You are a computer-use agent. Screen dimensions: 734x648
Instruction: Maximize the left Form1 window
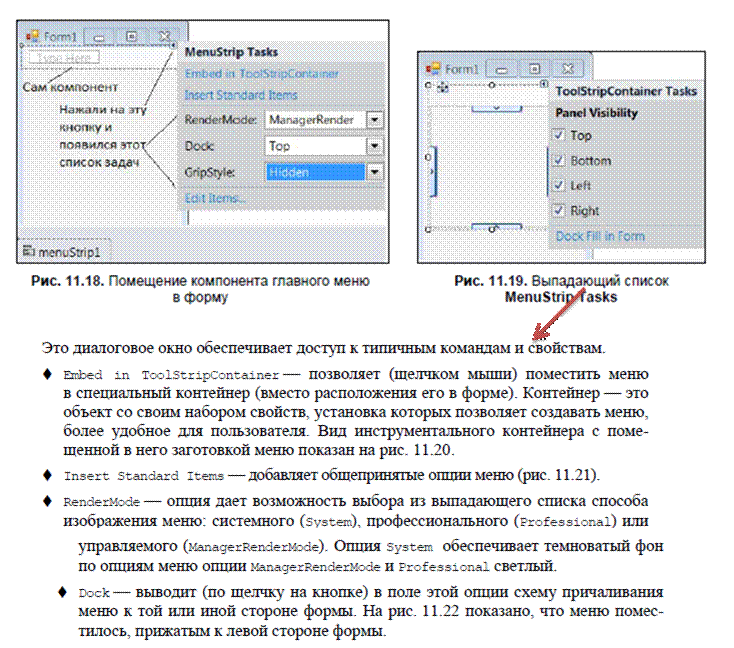[132, 37]
